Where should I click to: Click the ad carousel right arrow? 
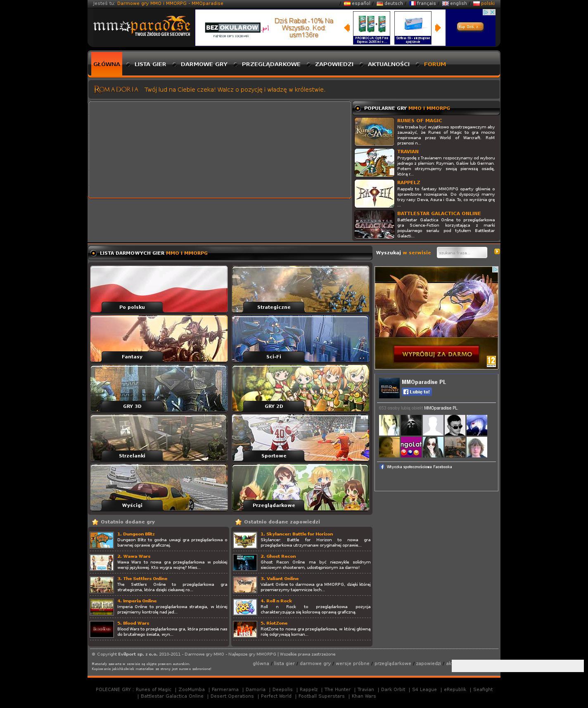coord(438,28)
